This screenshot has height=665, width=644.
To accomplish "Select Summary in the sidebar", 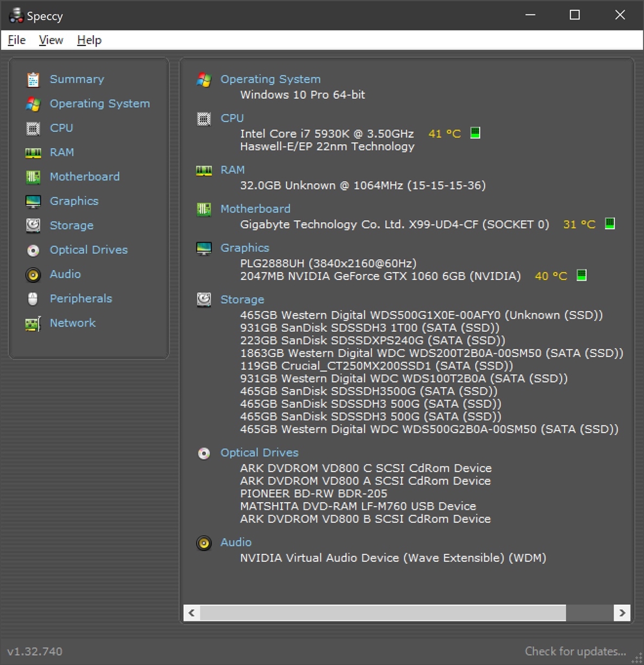I will tap(77, 79).
